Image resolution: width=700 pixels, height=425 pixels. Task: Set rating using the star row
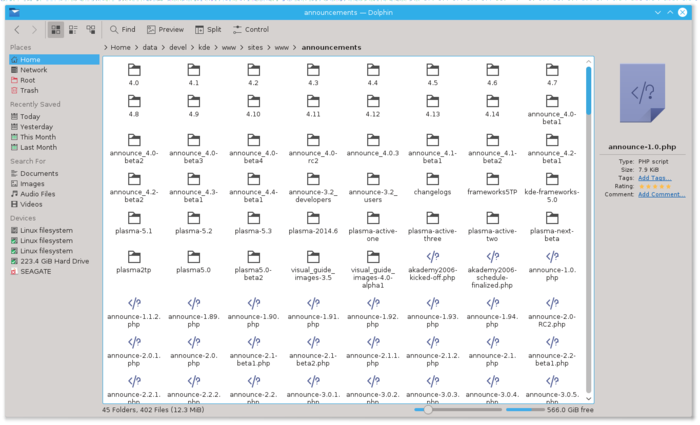click(x=655, y=186)
